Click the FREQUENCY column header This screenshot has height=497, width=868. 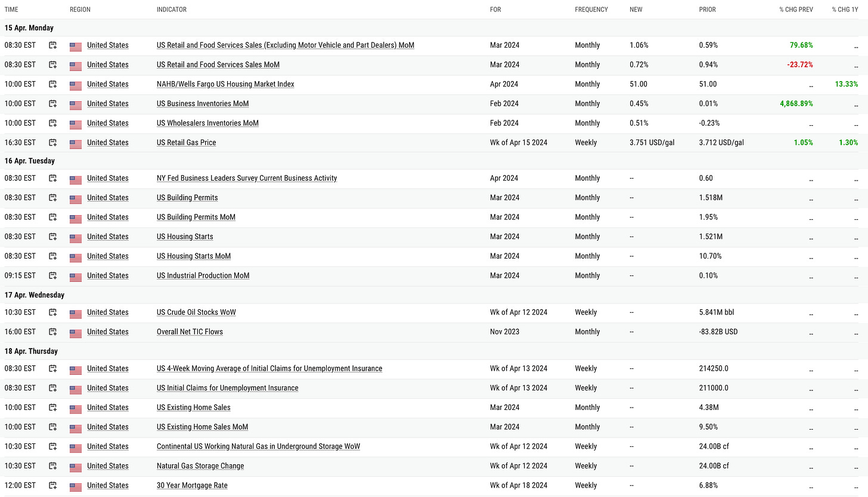(591, 10)
